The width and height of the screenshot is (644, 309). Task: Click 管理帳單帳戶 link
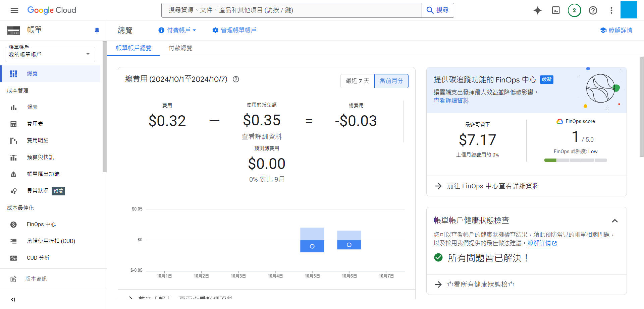click(x=234, y=30)
